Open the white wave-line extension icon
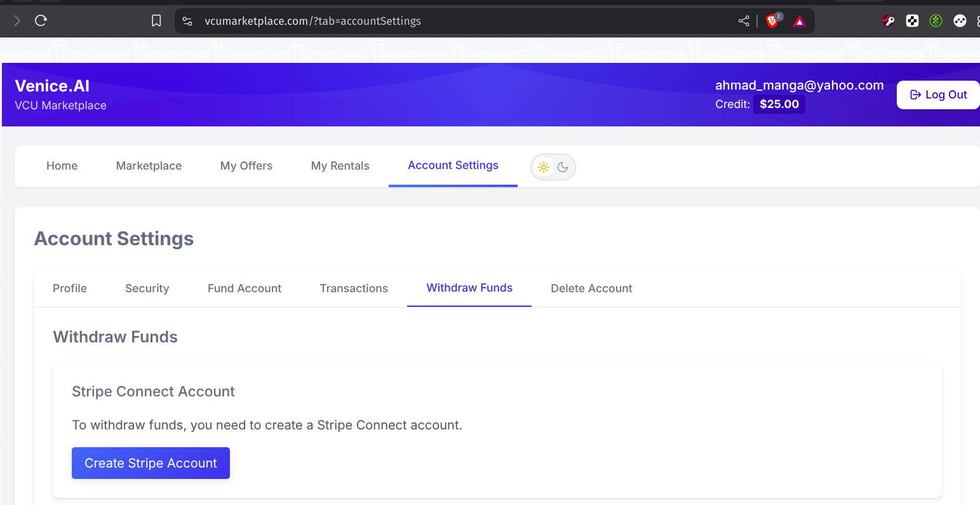This screenshot has width=980, height=505. (960, 21)
